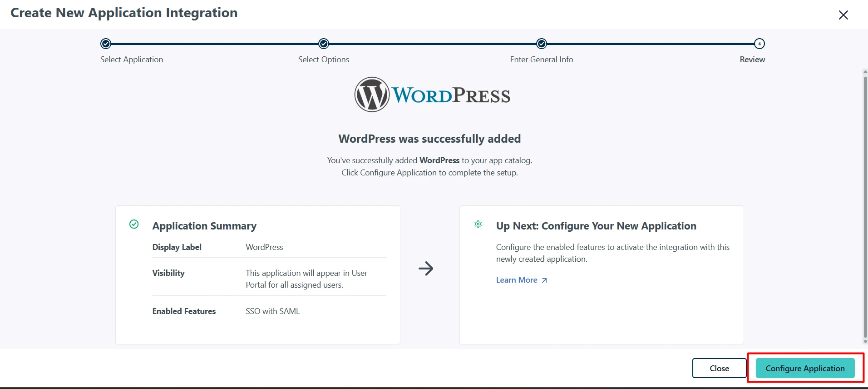868x389 pixels.
Task: Click the 'Configure the enabled features' description text
Action: click(613, 253)
